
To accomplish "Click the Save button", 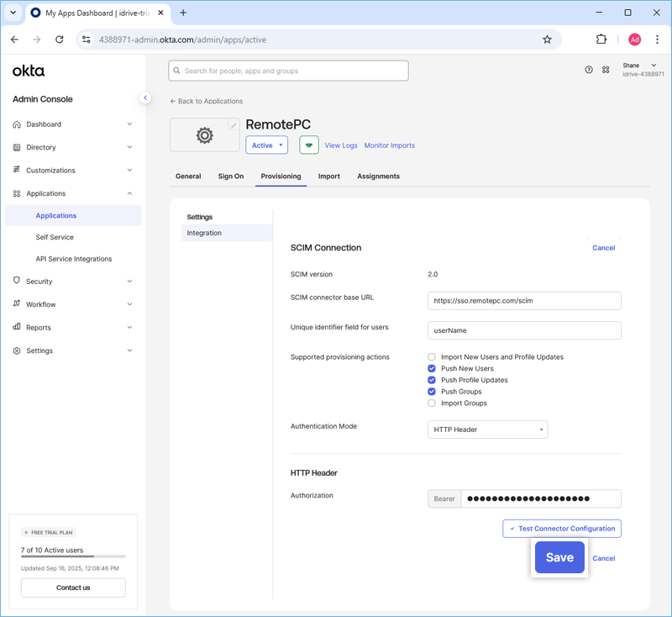I will 559,557.
